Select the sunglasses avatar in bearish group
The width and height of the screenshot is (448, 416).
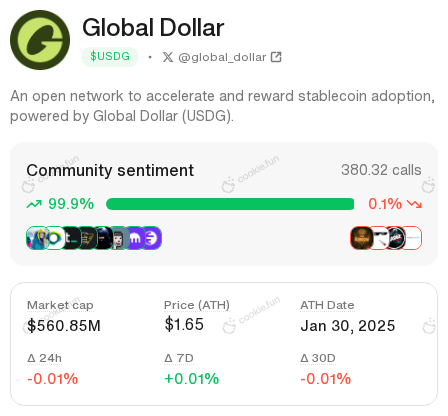pyautogui.click(x=378, y=238)
